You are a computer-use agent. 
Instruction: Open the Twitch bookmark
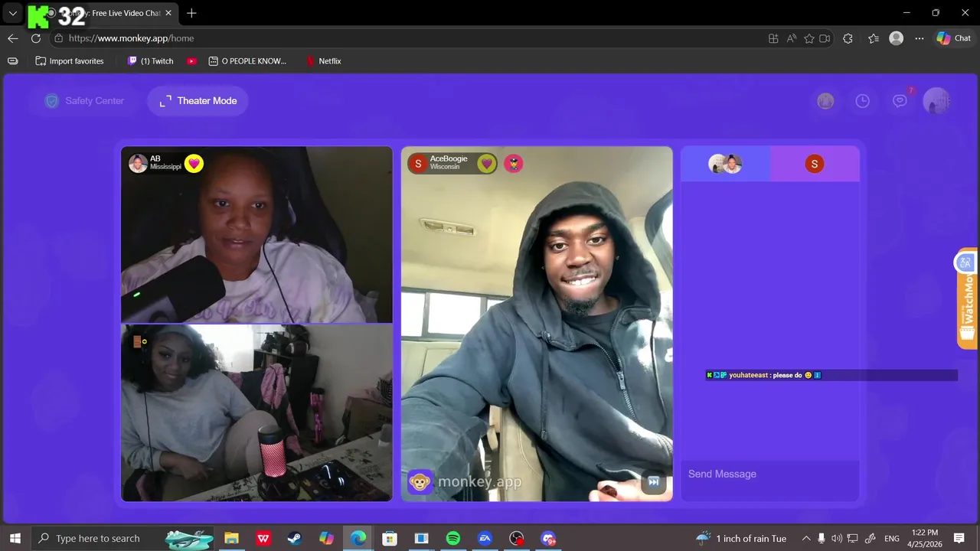click(x=150, y=61)
